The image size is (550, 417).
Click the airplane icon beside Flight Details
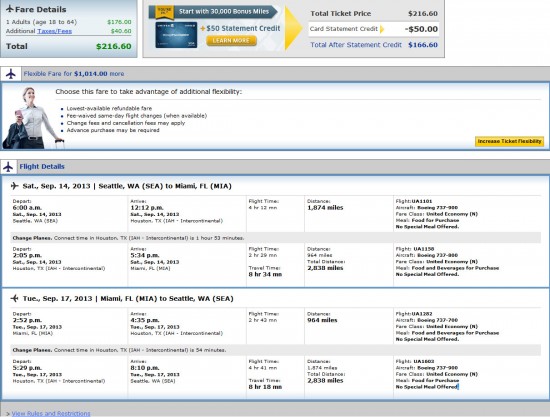click(x=8, y=167)
